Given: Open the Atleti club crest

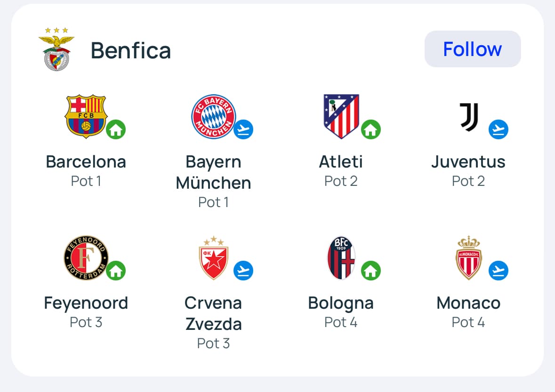Looking at the screenshot, I should coord(341,116).
